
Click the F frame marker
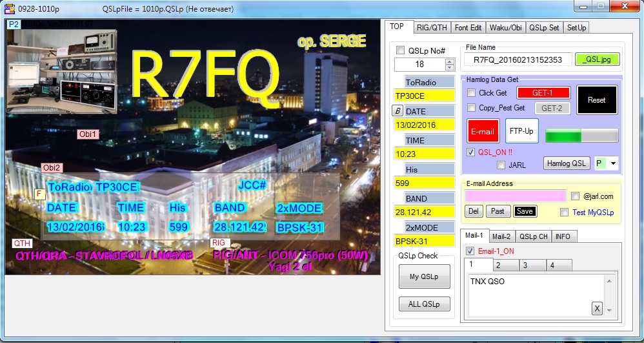click(x=39, y=193)
